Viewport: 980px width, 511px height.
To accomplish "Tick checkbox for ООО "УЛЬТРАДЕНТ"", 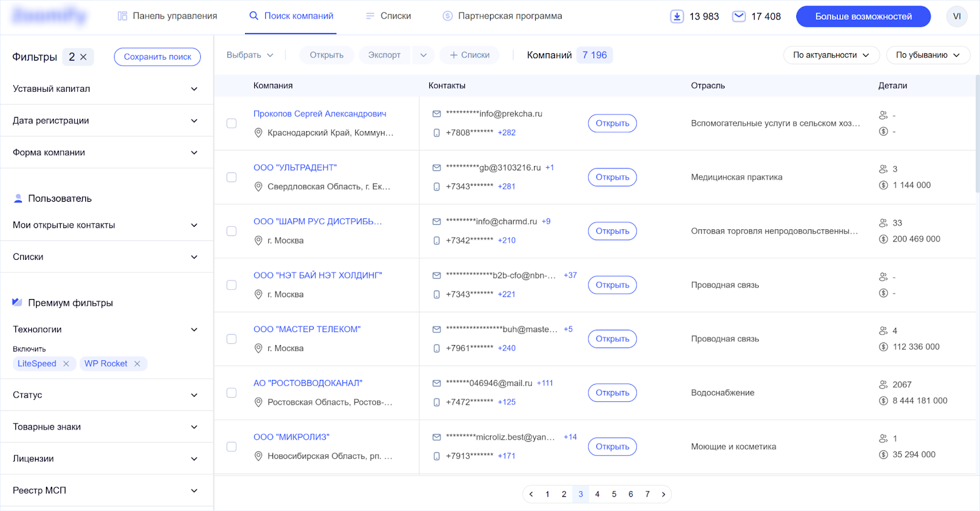I will [x=232, y=177].
